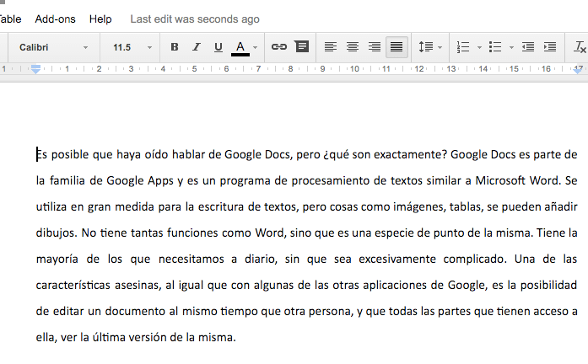Insert a comment with the comment icon

point(301,46)
